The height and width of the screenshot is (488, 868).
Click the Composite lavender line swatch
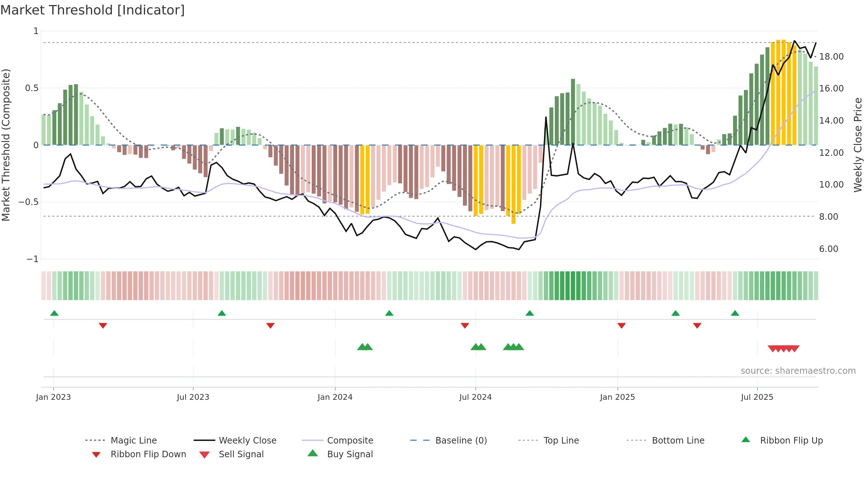[x=312, y=440]
